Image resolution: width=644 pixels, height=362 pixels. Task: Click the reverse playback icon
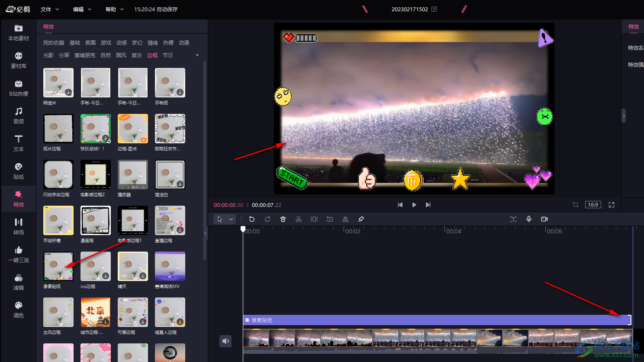pos(330,219)
